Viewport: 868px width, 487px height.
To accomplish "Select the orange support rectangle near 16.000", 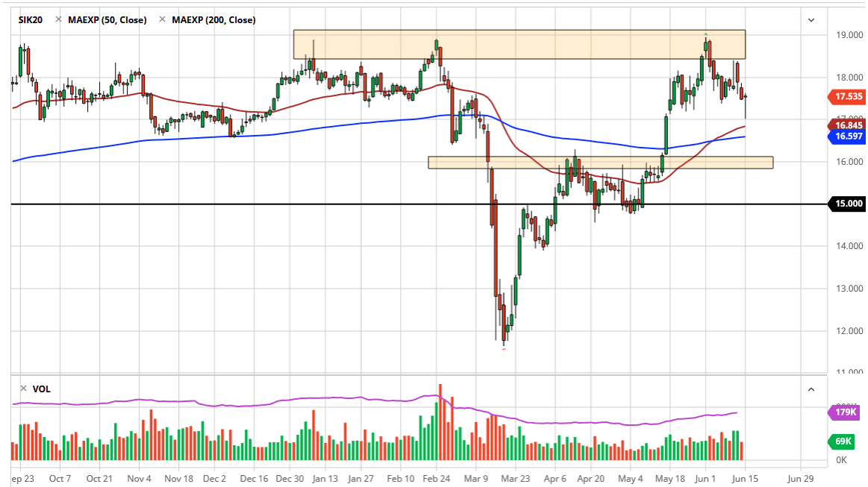I will click(599, 163).
